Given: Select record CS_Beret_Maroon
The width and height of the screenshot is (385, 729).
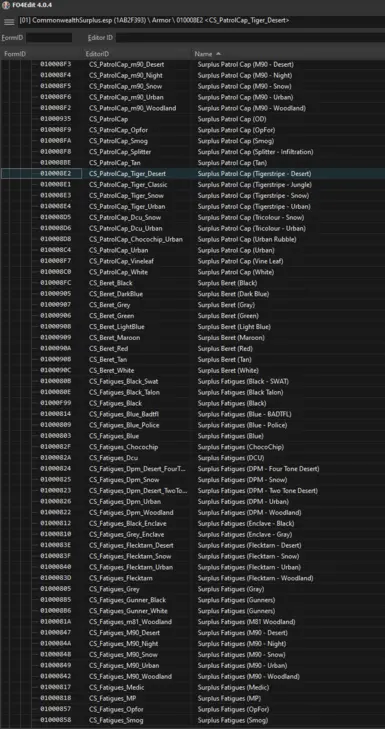Looking at the screenshot, I should coord(192,338).
